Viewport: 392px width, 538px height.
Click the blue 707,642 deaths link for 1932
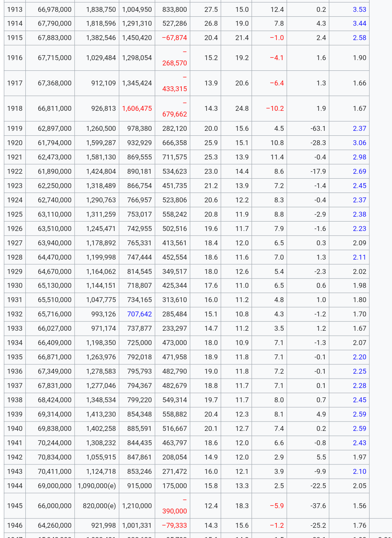140,314
